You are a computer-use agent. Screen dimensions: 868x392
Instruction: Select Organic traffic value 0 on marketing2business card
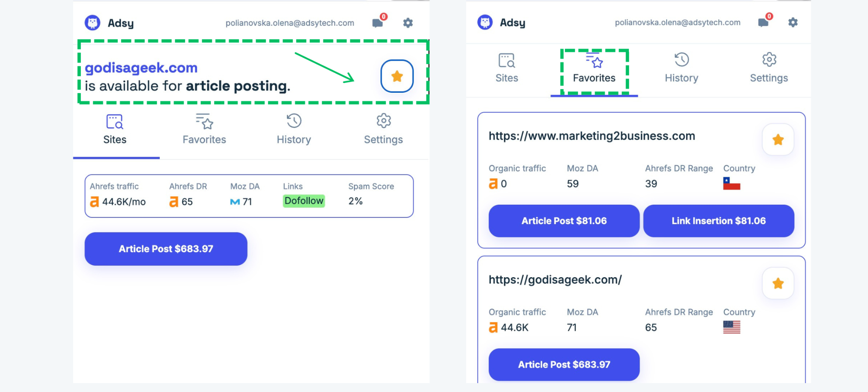504,183
